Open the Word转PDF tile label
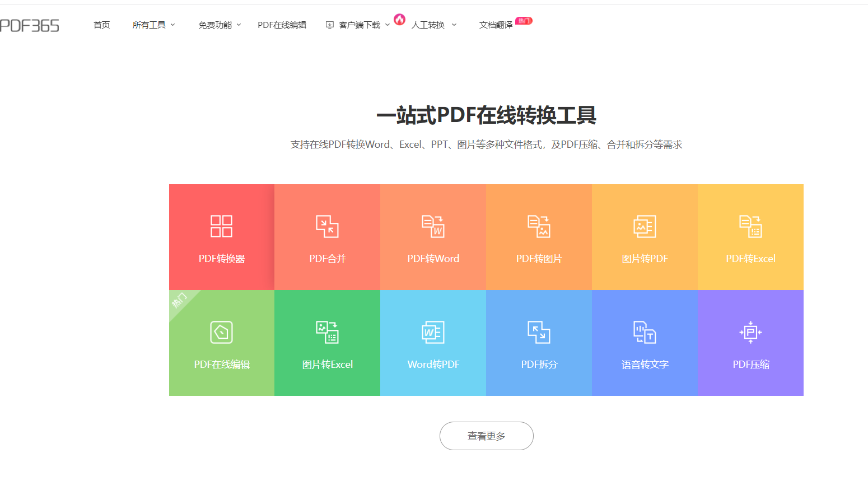Screen dimensions: 868x495 (x=433, y=365)
